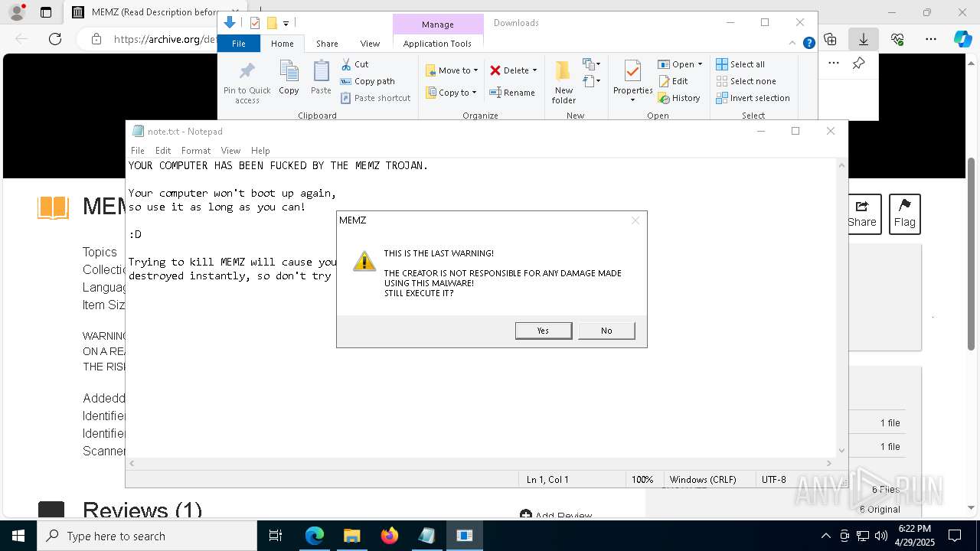Open the Delete dropdown arrow
The height and width of the screenshot is (551, 980).
534,70
